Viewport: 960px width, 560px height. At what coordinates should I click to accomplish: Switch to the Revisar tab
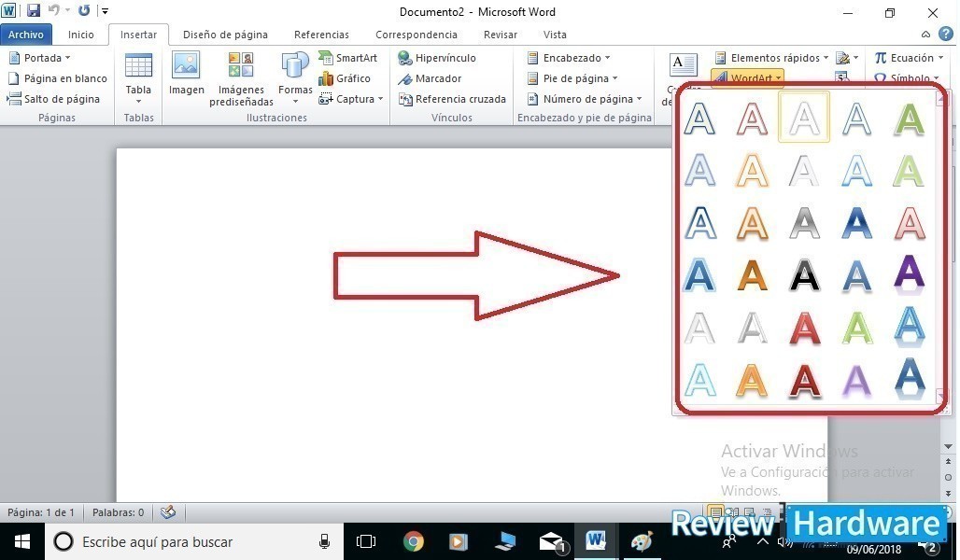click(x=501, y=35)
